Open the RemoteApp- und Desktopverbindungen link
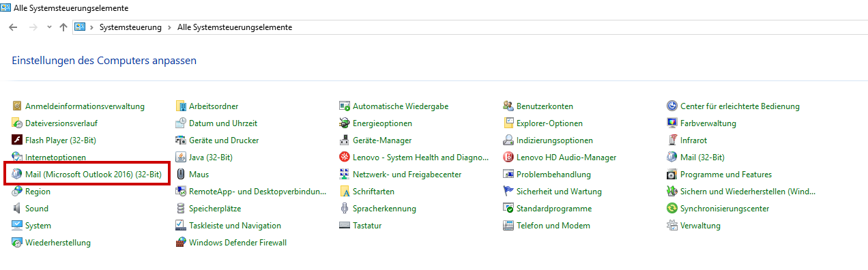868x270 pixels. click(x=257, y=192)
